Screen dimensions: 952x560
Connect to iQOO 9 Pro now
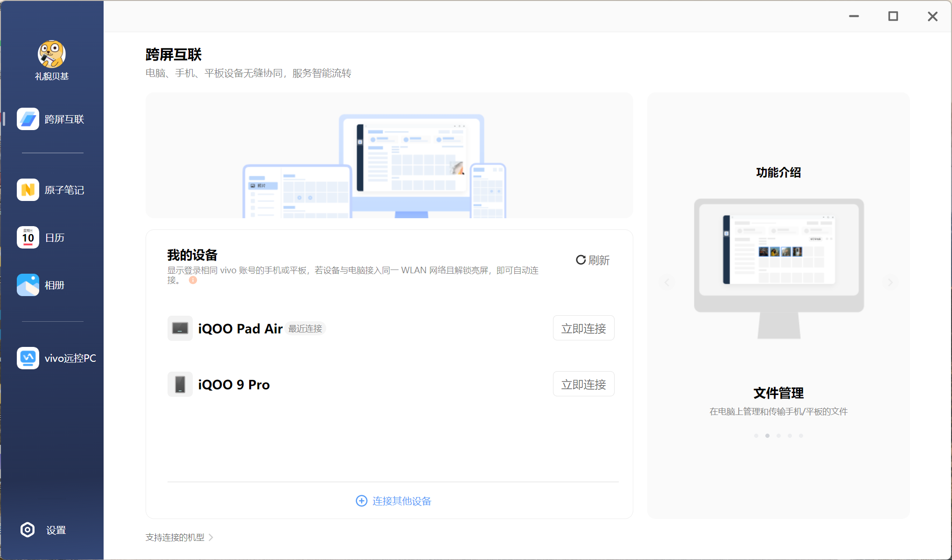(x=584, y=384)
